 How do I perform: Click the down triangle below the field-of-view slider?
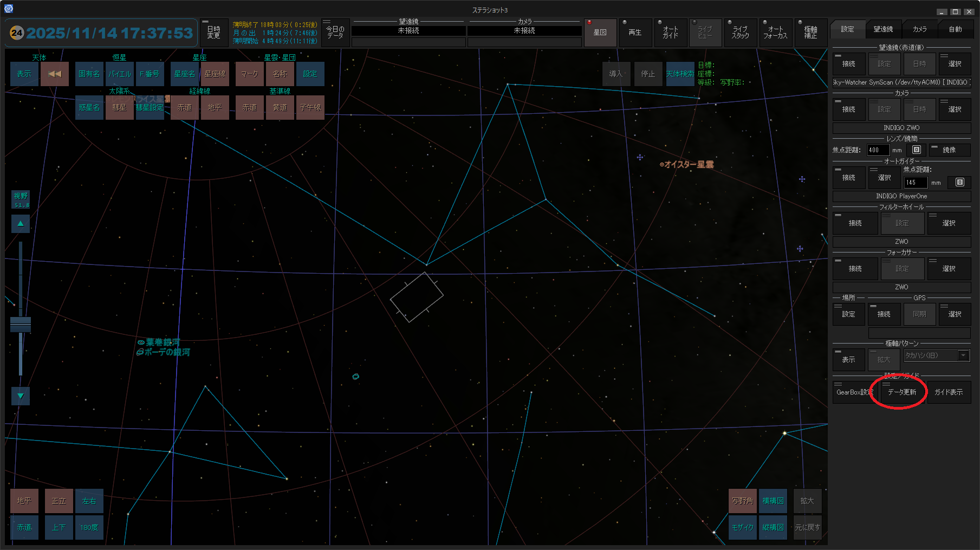click(21, 396)
